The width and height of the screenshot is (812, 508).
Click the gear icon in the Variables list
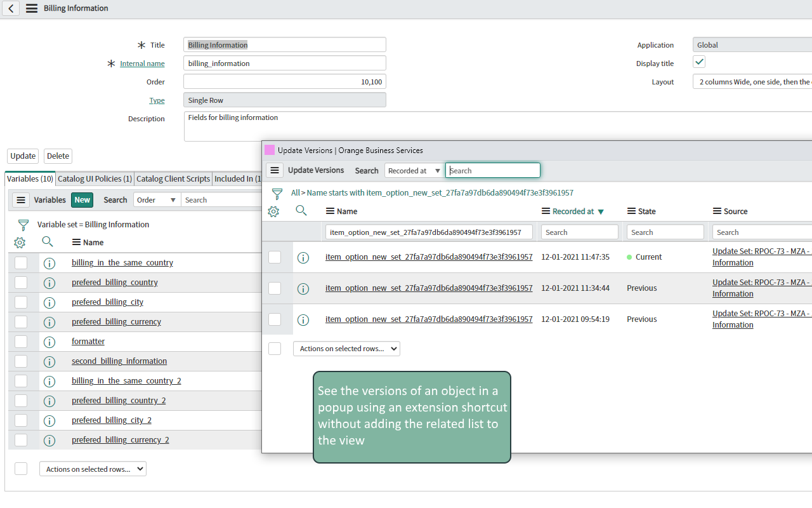[x=20, y=242]
